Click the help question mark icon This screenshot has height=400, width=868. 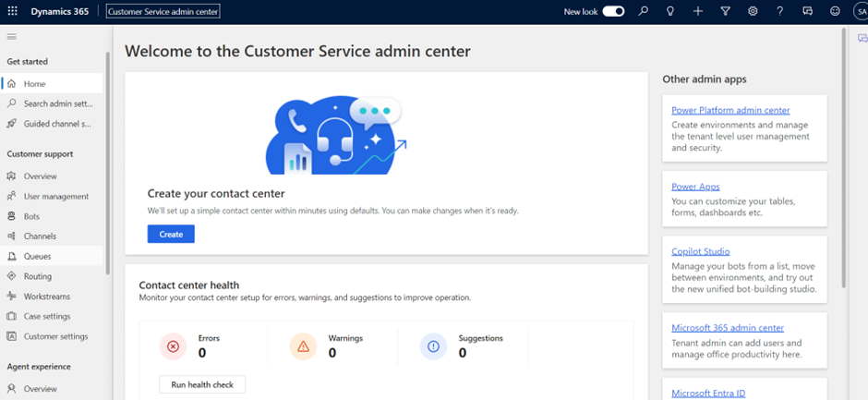(x=780, y=11)
